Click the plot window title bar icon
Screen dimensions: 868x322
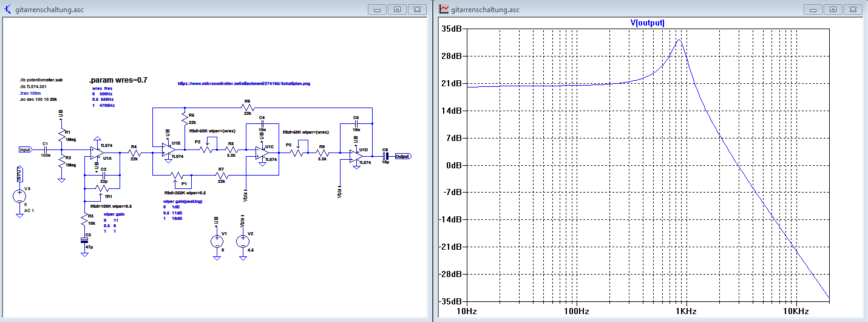click(444, 9)
